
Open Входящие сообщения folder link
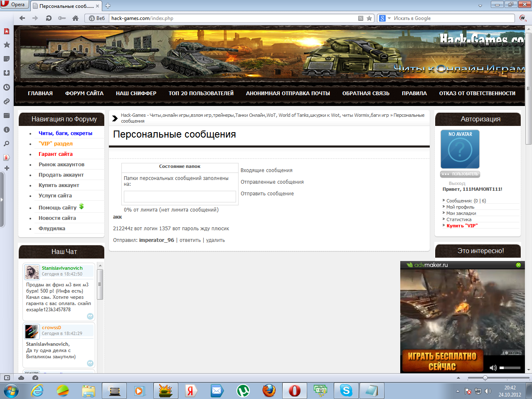(x=266, y=170)
